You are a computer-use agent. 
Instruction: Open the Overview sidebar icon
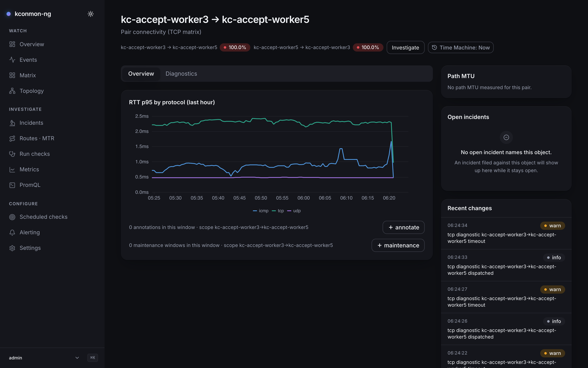pyautogui.click(x=12, y=44)
